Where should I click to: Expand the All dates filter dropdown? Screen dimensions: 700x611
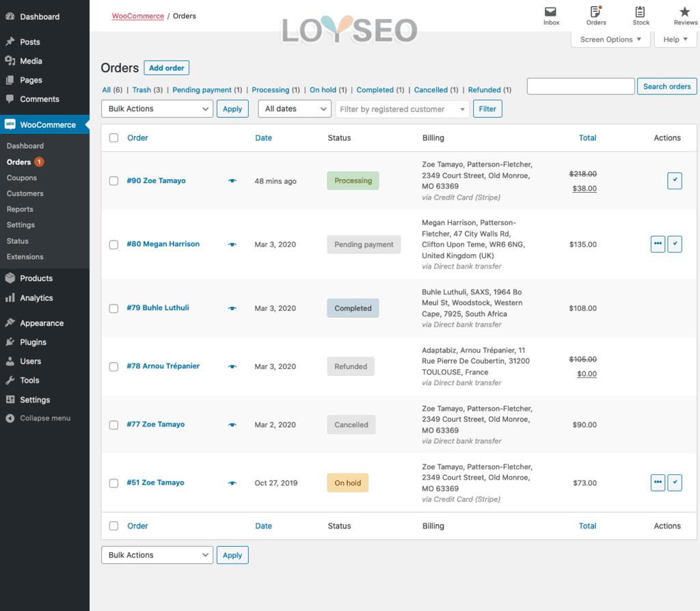point(295,109)
